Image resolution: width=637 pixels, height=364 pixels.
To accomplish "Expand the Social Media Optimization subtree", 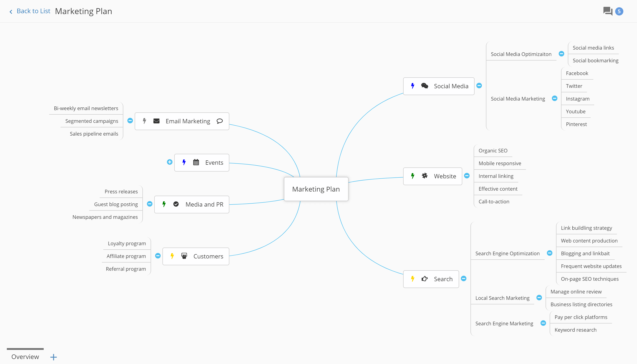I will 563,54.
